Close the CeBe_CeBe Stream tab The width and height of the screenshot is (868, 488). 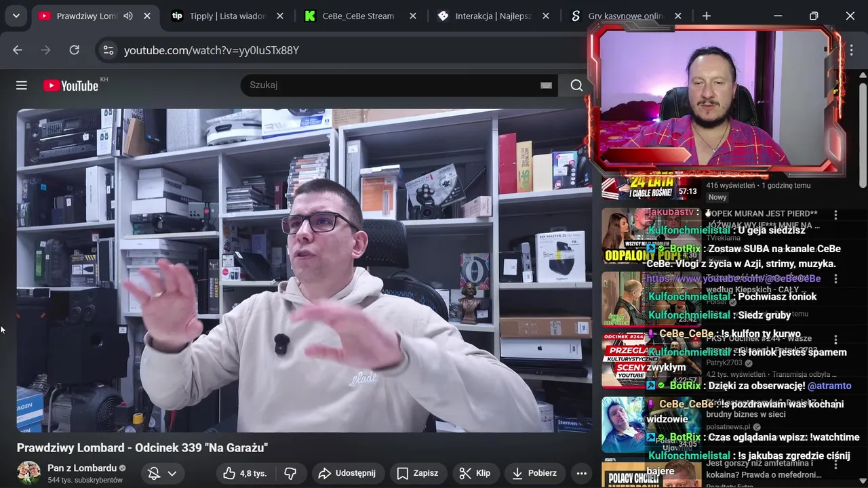(413, 16)
